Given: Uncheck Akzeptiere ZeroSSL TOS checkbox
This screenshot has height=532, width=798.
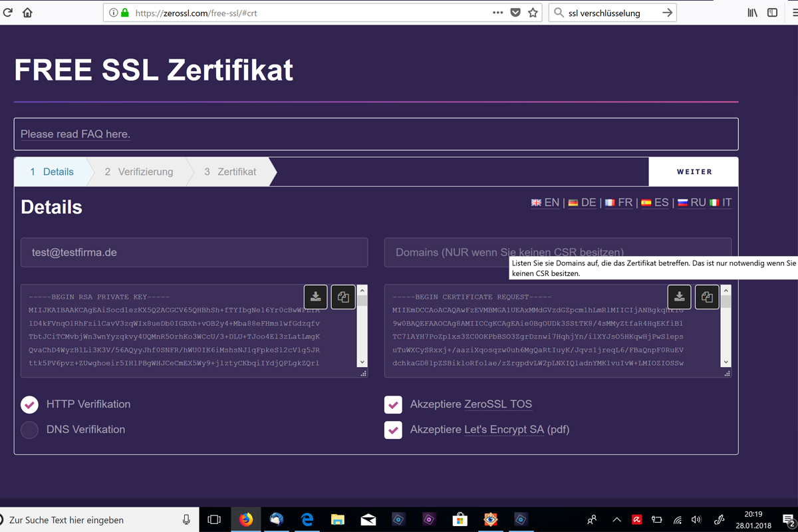Looking at the screenshot, I should pos(393,404).
